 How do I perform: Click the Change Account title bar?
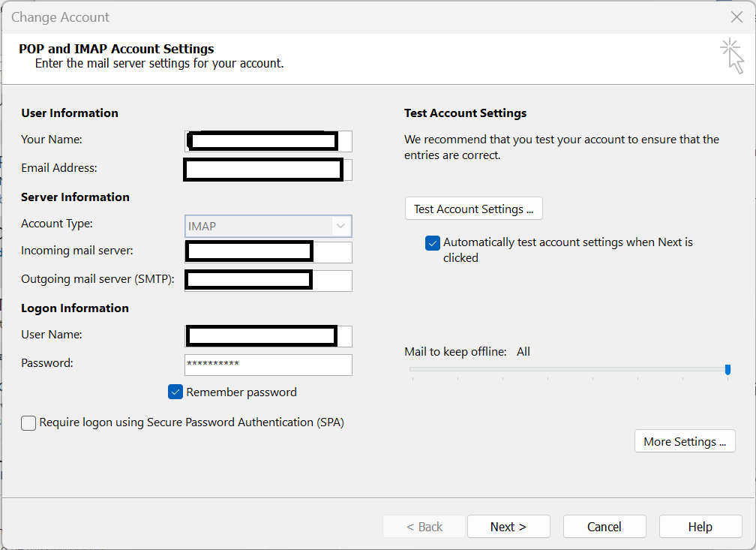pyautogui.click(x=300, y=17)
